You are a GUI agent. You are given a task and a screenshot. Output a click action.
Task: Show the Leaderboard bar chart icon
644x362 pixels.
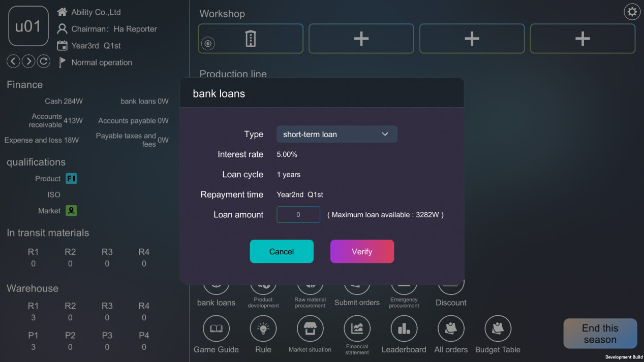(404, 328)
